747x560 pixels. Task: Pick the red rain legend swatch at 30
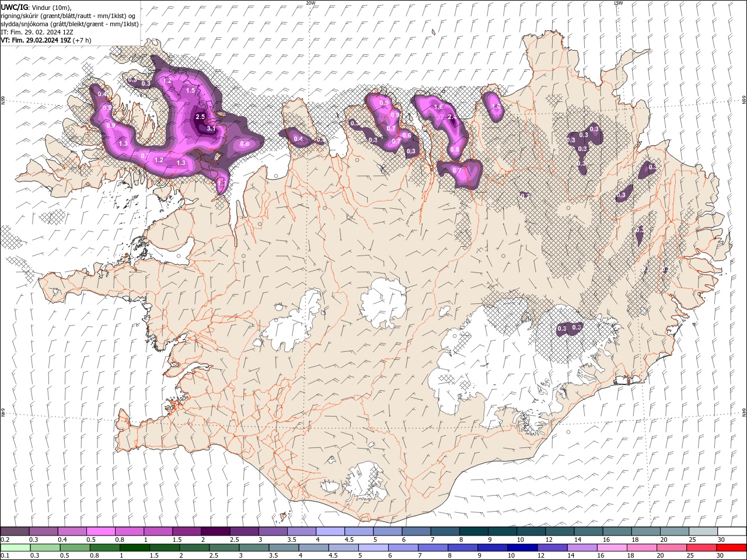732,548
